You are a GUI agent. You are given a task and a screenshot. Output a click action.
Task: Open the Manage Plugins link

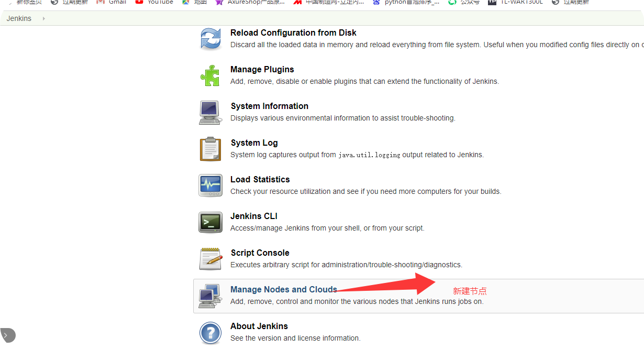pyautogui.click(x=262, y=69)
